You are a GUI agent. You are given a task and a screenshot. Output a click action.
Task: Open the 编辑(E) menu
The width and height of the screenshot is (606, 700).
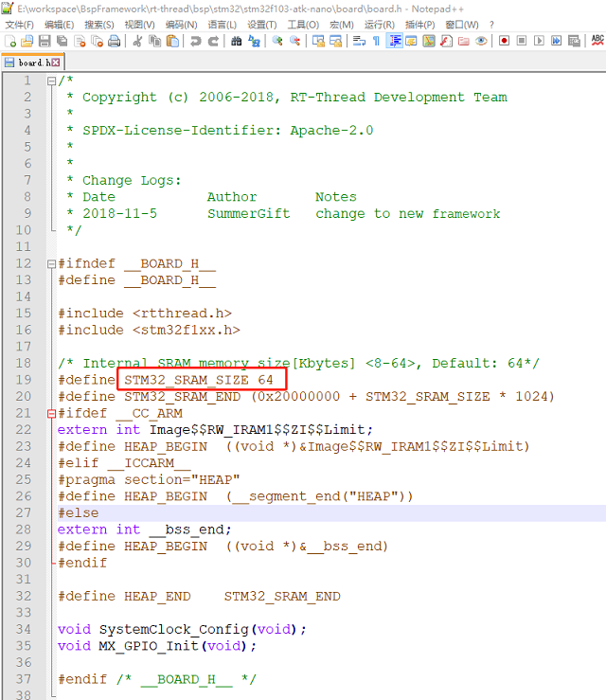pos(59,25)
